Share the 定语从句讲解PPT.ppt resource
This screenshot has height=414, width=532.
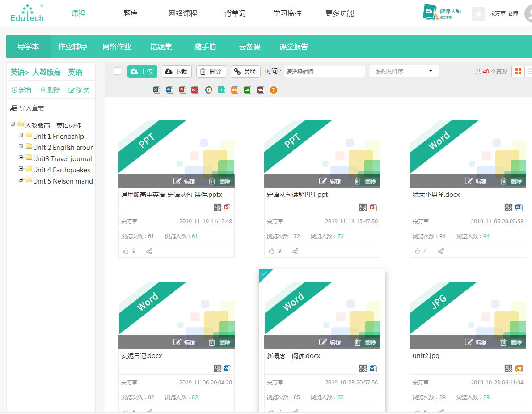(295, 251)
